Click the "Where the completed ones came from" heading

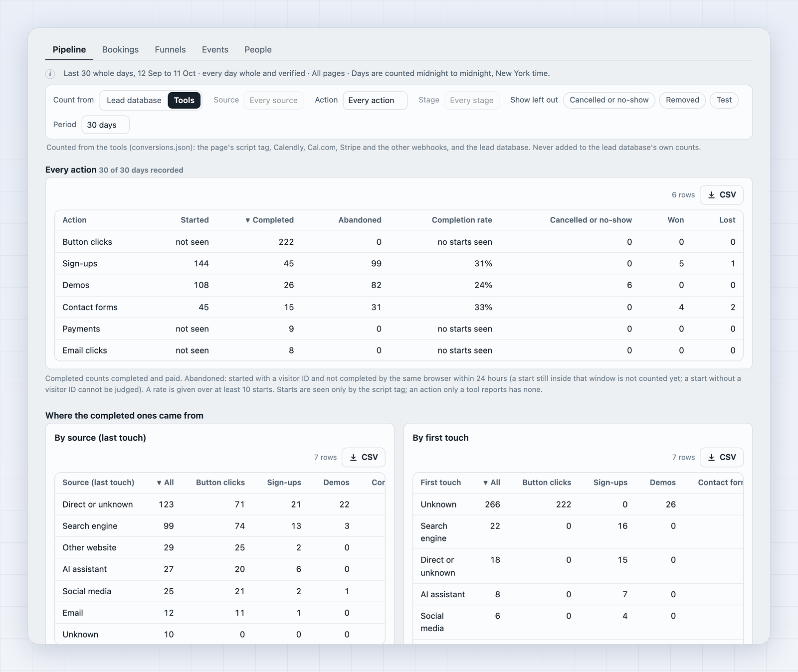(x=124, y=416)
